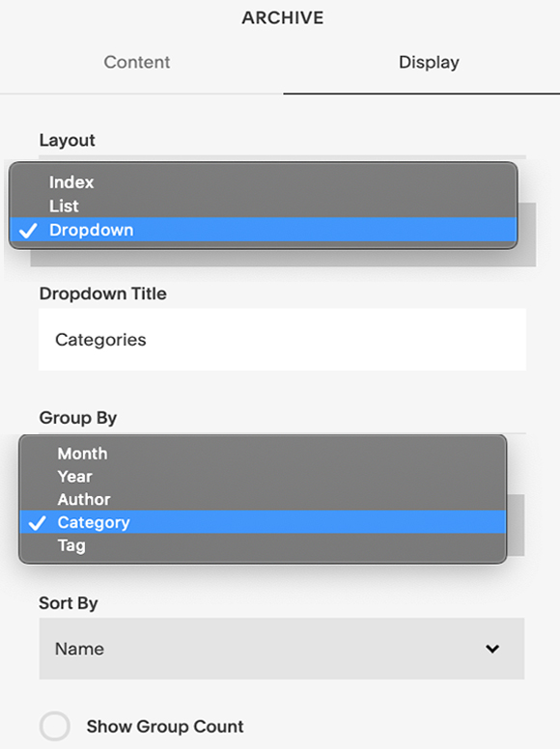The width and height of the screenshot is (560, 749).
Task: Click the ARCHIVE panel heading
Action: coord(282,17)
